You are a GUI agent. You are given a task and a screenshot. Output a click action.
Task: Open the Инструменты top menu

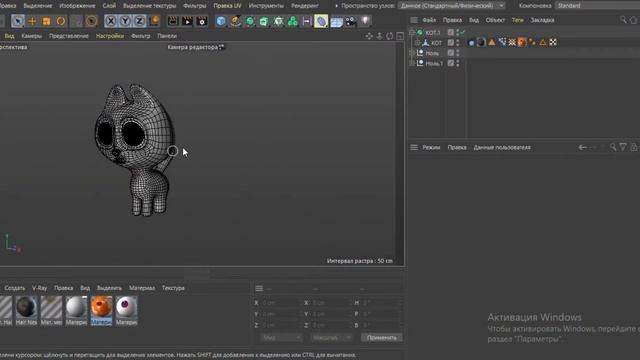(266, 6)
